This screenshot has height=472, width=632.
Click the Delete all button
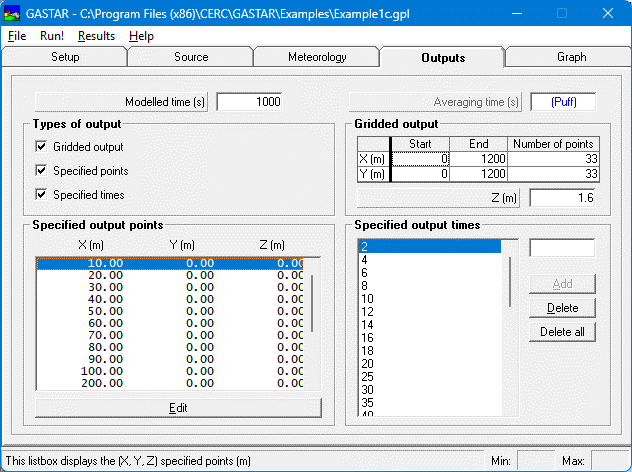coord(562,332)
